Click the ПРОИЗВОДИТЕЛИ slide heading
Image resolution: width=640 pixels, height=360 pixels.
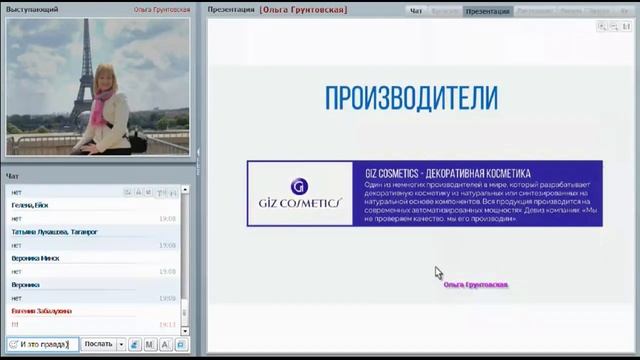[x=411, y=98]
